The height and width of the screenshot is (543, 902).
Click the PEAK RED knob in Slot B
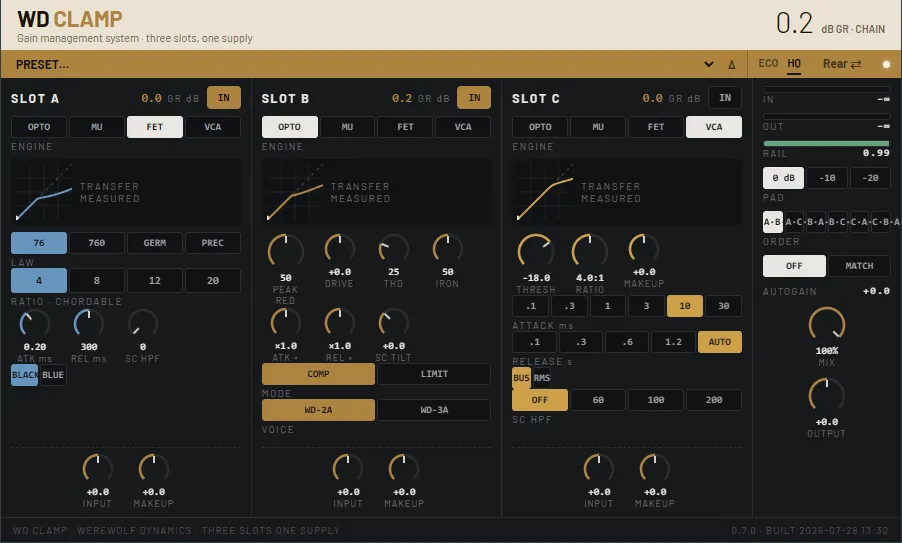(x=285, y=250)
